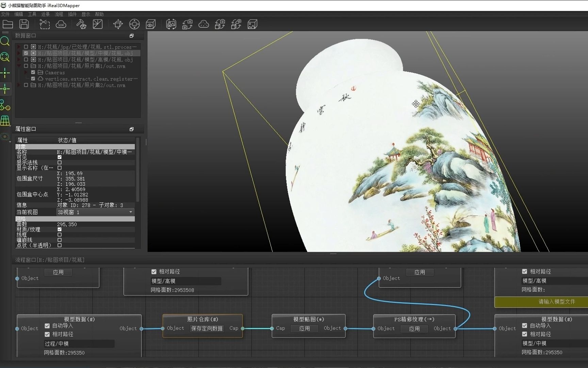Check the 高模/花瓶.obj tree item box
The image size is (588, 368).
26,60
